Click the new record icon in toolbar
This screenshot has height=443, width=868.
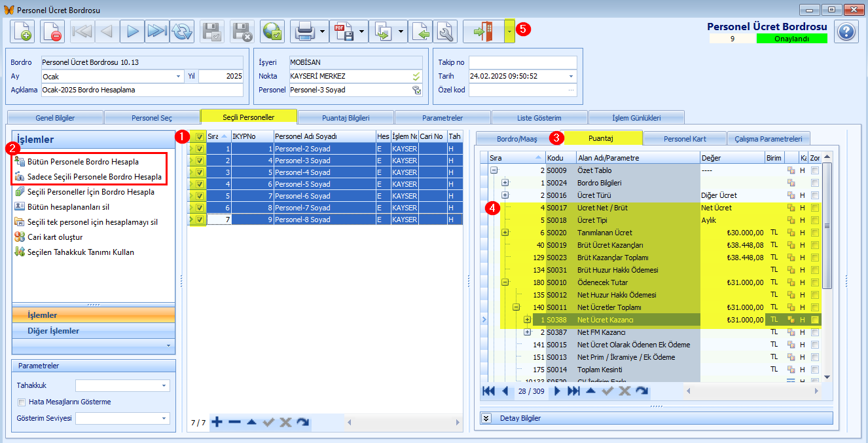pyautogui.click(x=22, y=31)
